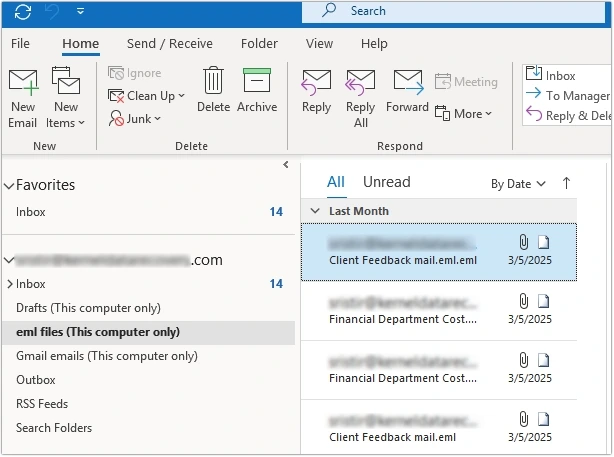Click the Reply envelope icon
Viewport: 614px width, 457px height.
coord(316,83)
